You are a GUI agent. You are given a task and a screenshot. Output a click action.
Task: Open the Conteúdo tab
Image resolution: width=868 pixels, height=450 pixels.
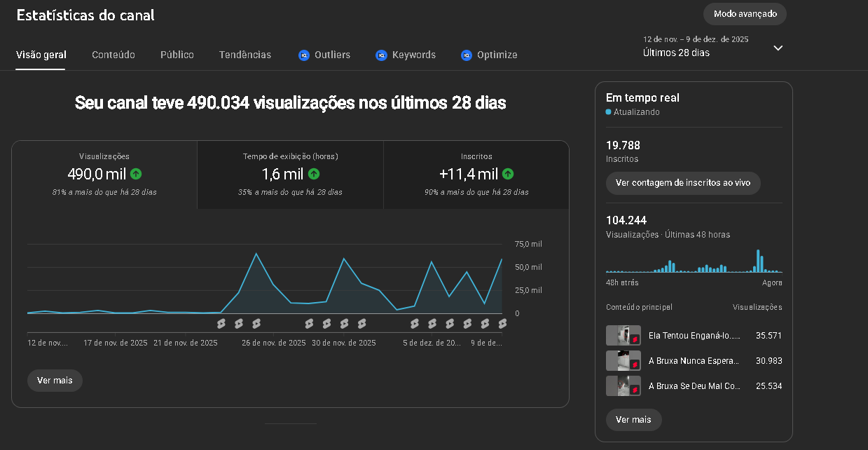(x=113, y=55)
